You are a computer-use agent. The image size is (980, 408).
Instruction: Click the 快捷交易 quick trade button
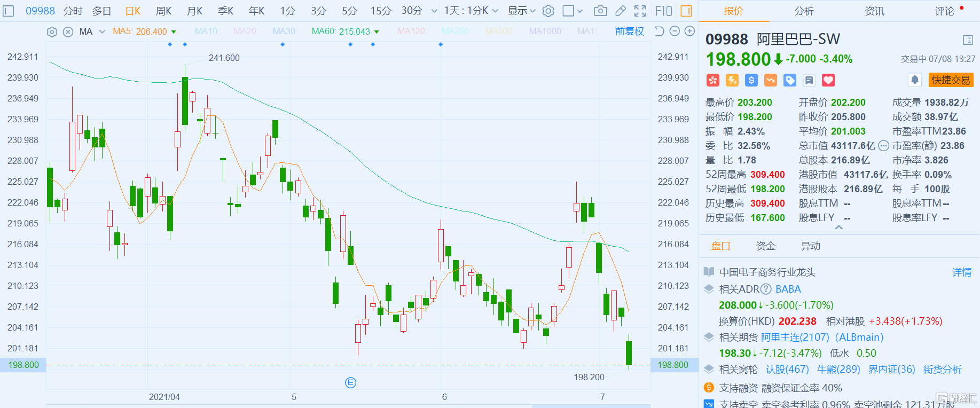[x=951, y=80]
